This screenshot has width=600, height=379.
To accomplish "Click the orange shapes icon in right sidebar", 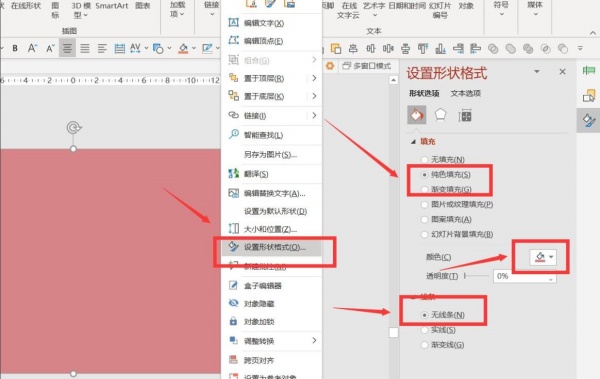I will click(x=589, y=95).
